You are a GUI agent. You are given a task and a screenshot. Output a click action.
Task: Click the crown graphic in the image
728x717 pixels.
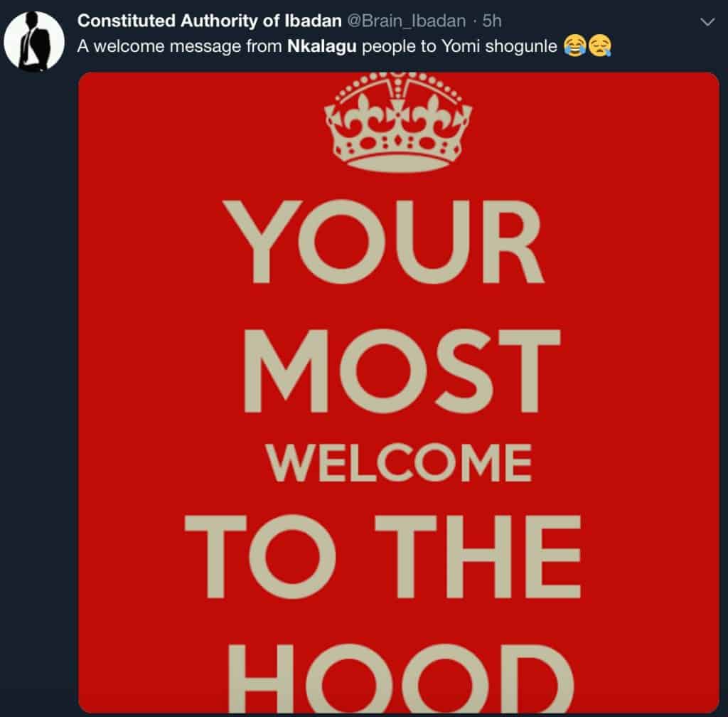click(x=398, y=122)
